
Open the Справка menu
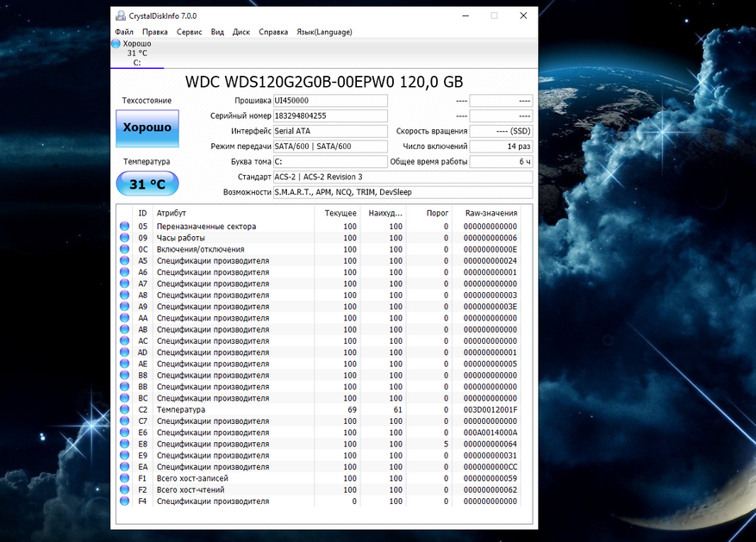coord(273,32)
